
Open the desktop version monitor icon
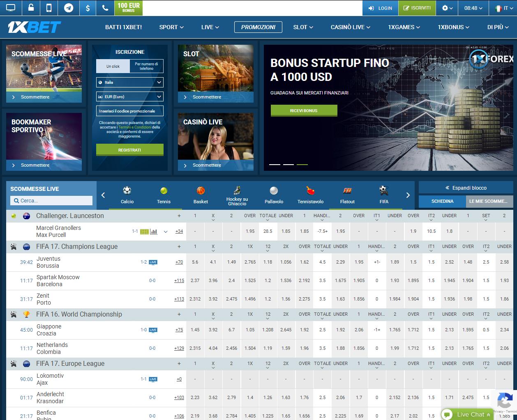11,8
